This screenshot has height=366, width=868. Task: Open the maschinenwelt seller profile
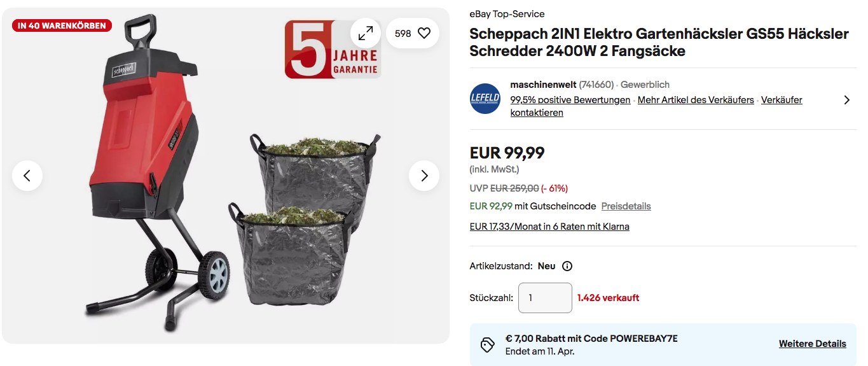click(x=543, y=85)
